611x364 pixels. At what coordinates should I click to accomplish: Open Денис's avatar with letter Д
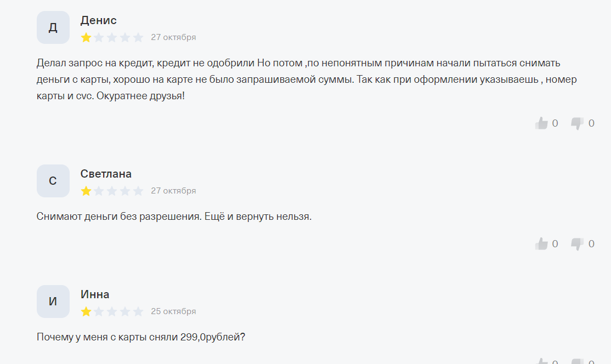point(53,27)
